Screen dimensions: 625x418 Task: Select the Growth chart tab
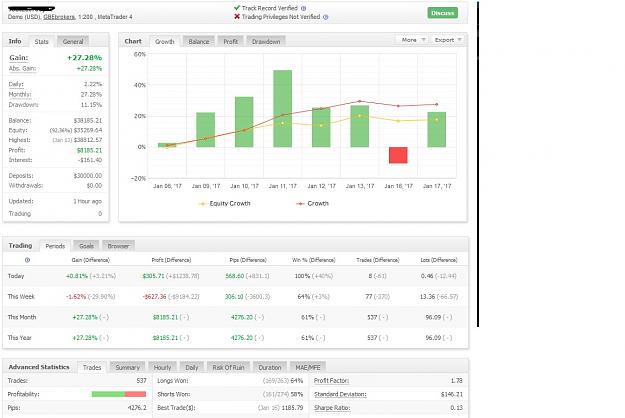pos(165,41)
